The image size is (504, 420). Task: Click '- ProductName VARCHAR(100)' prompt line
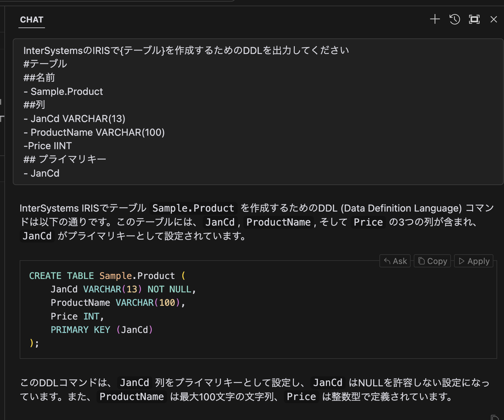click(x=94, y=132)
